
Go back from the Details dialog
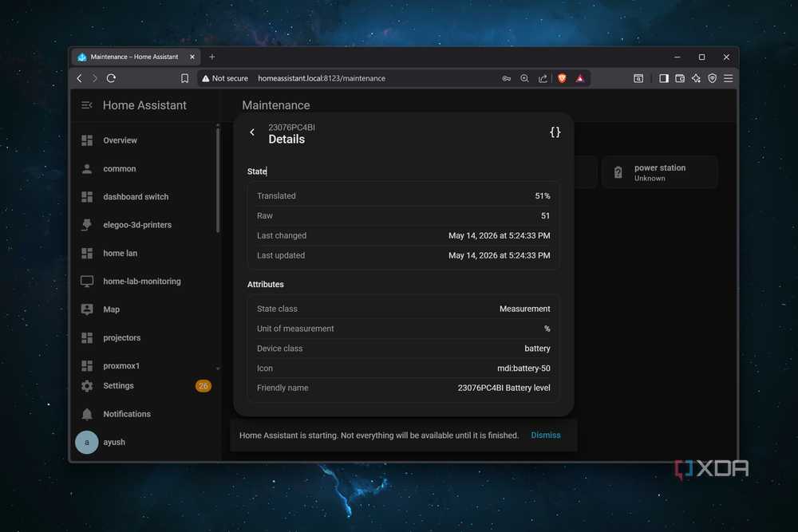252,132
